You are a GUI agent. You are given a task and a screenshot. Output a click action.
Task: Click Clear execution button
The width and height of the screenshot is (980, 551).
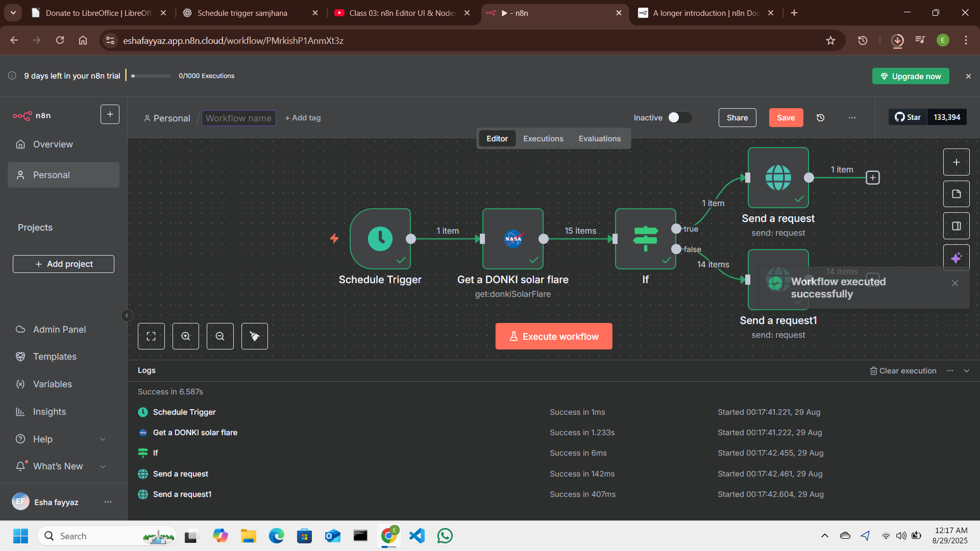coord(903,371)
